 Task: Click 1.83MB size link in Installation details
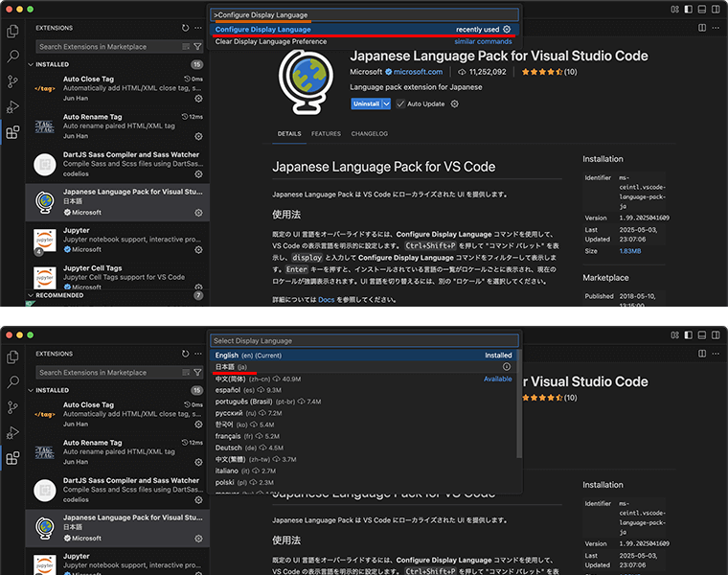click(x=630, y=251)
